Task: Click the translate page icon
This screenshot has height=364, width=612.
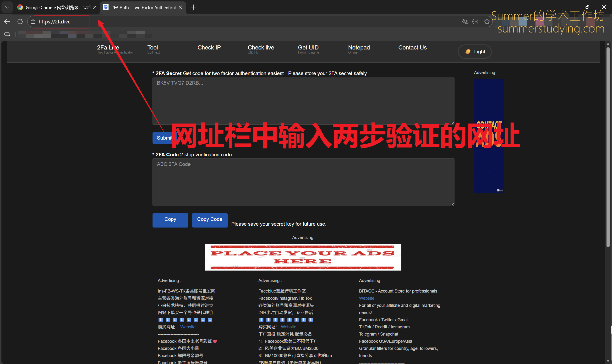Action: coord(465,22)
